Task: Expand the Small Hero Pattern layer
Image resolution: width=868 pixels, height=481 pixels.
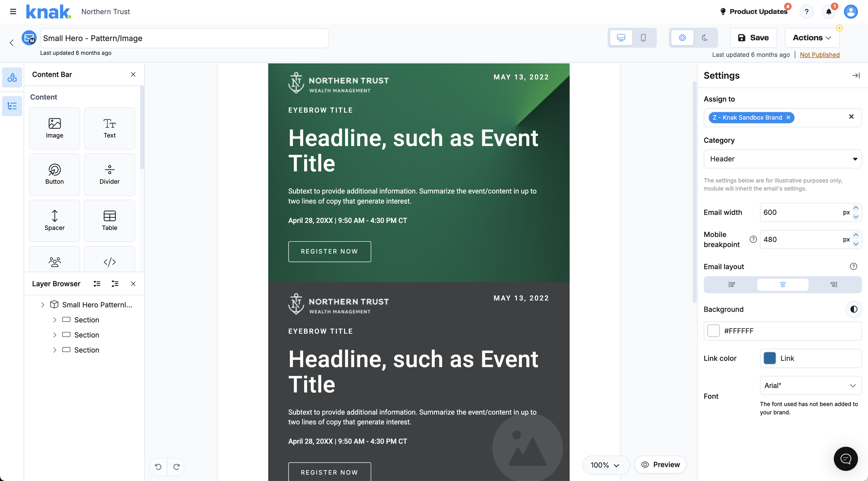Action: [42, 305]
